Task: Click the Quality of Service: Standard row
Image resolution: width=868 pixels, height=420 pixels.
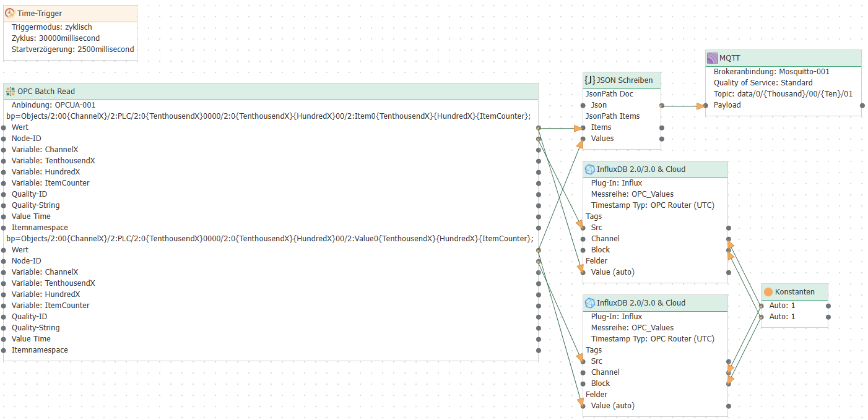Action: [x=763, y=83]
